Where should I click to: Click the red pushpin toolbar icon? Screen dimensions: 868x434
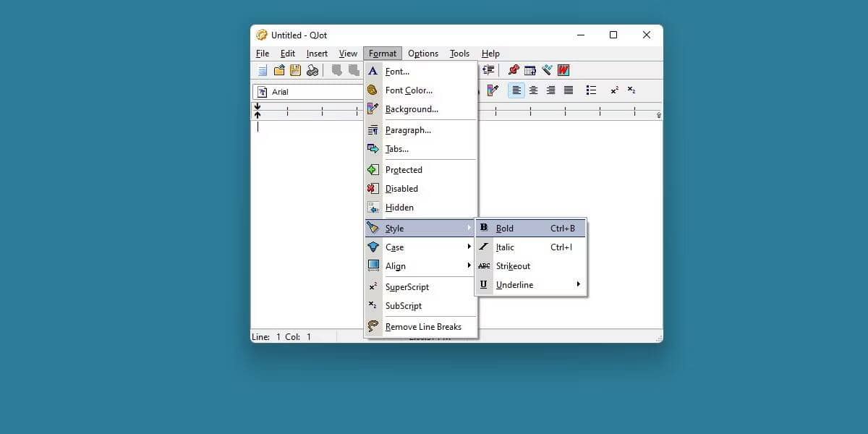pyautogui.click(x=514, y=70)
